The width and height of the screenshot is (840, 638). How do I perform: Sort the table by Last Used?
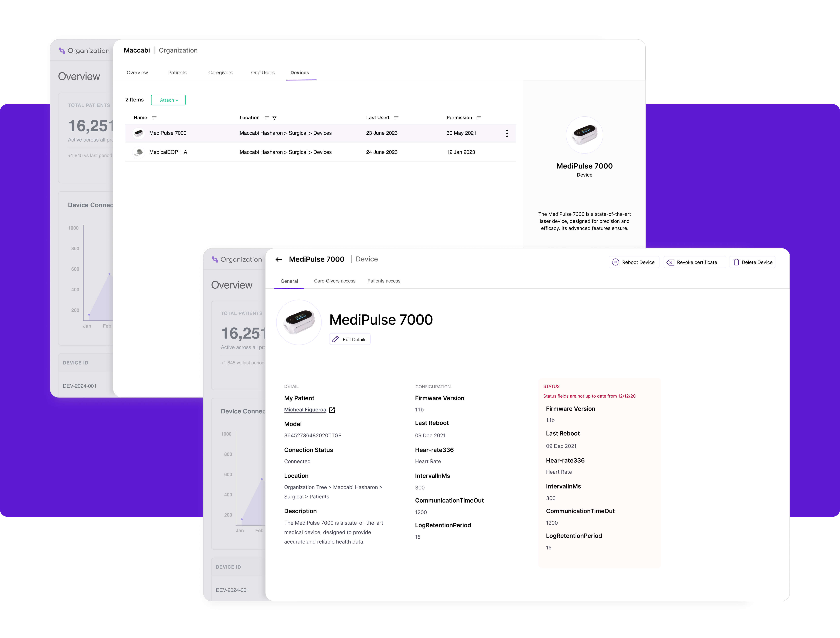(396, 118)
